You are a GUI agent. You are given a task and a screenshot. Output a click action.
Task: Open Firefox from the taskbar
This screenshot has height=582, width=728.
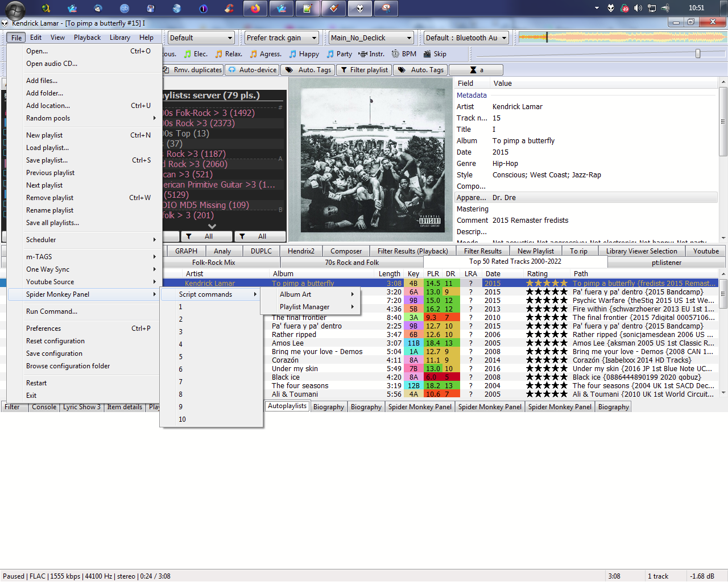tap(255, 9)
